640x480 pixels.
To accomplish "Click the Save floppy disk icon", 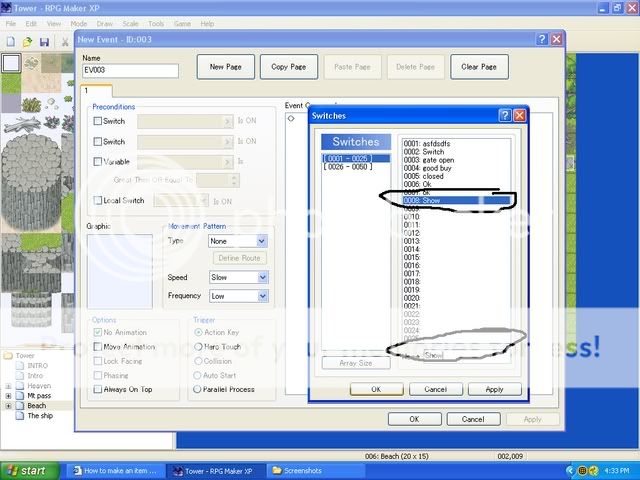I will click(x=44, y=42).
